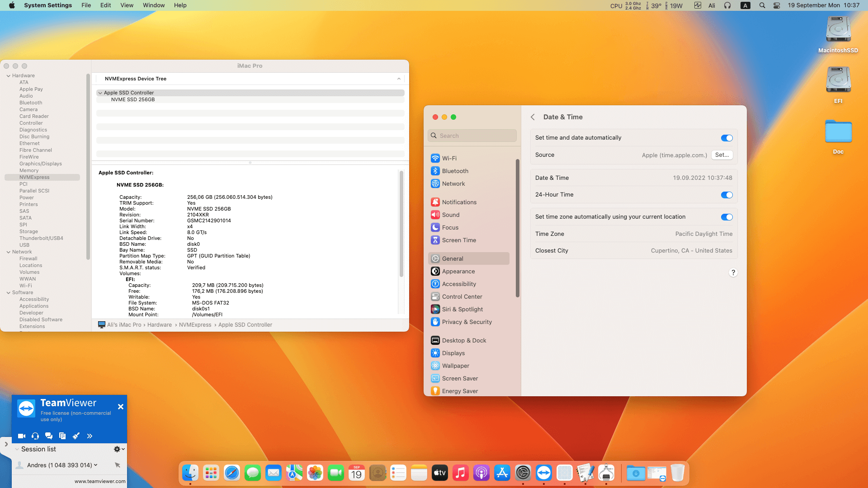Click the System Settings search field

(x=472, y=136)
